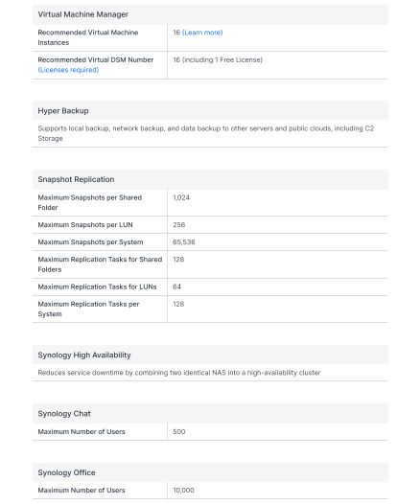Select the Synology High Availability header
The height and width of the screenshot is (504, 420).
click(x=84, y=355)
